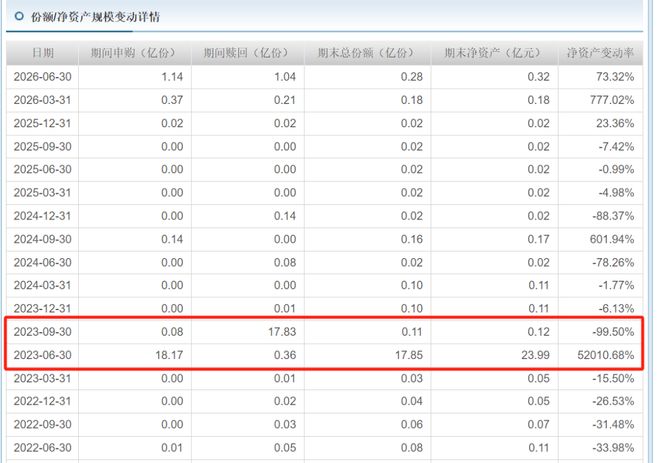Click the 601.94% change rate cell
Viewport: 660px width, 463px height.
(612, 239)
